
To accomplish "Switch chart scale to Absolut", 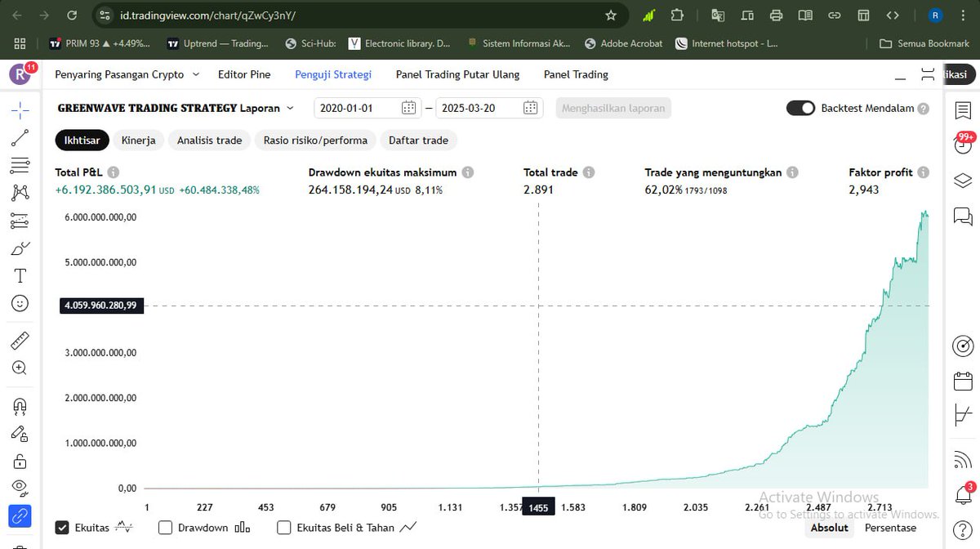I will pyautogui.click(x=830, y=528).
